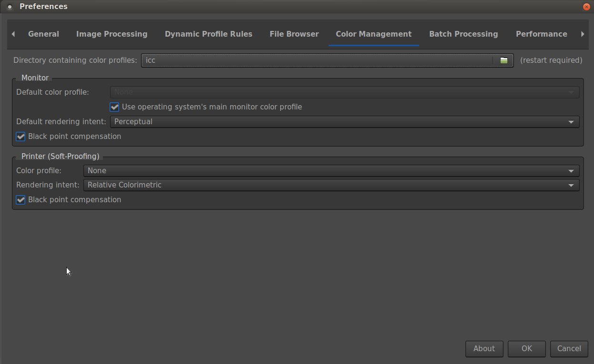
Task: Close the Preferences window
Action: point(586,7)
